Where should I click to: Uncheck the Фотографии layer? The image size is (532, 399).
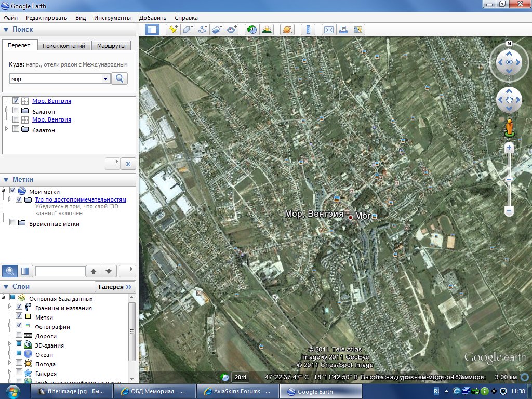[x=19, y=325]
